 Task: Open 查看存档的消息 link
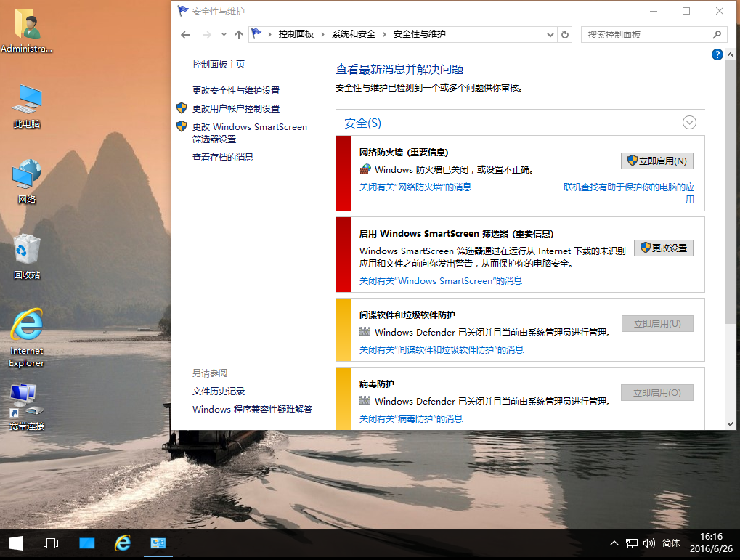click(x=223, y=157)
